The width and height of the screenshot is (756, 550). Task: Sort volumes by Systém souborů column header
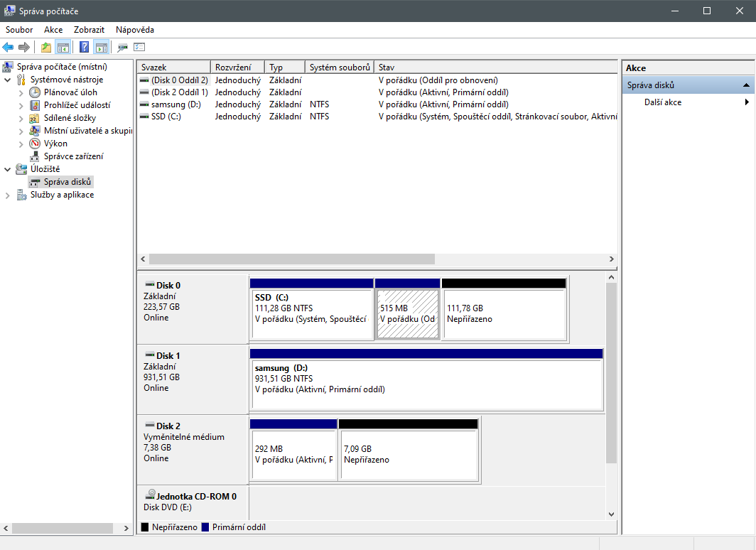(x=340, y=68)
